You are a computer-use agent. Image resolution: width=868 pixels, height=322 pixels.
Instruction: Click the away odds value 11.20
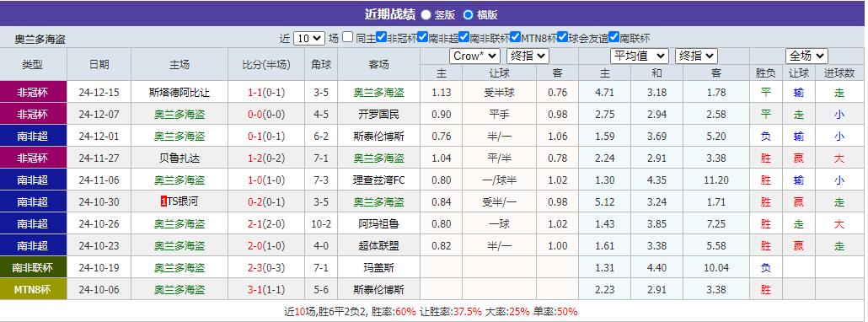click(715, 180)
